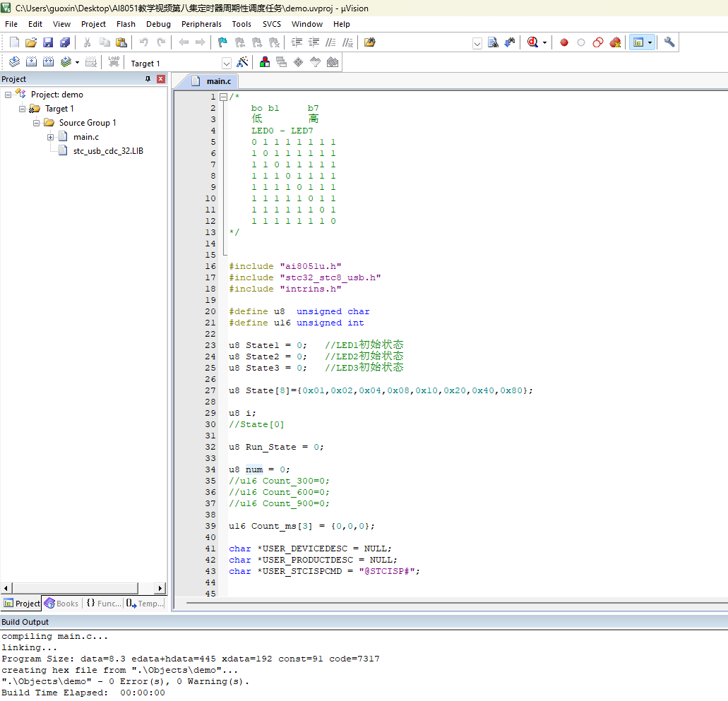Image resolution: width=728 pixels, height=701 pixels.
Task: Switch to the Books tab
Action: click(61, 604)
